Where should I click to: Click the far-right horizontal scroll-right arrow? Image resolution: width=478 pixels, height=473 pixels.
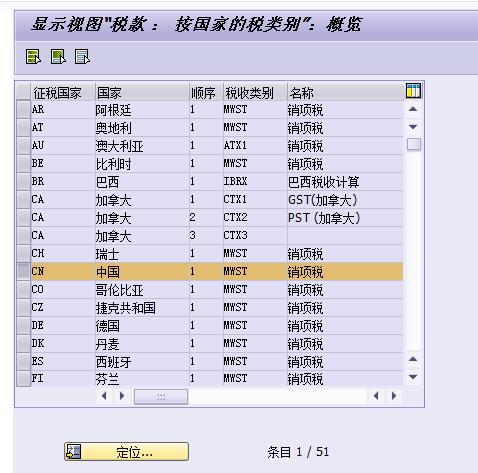[x=394, y=396]
